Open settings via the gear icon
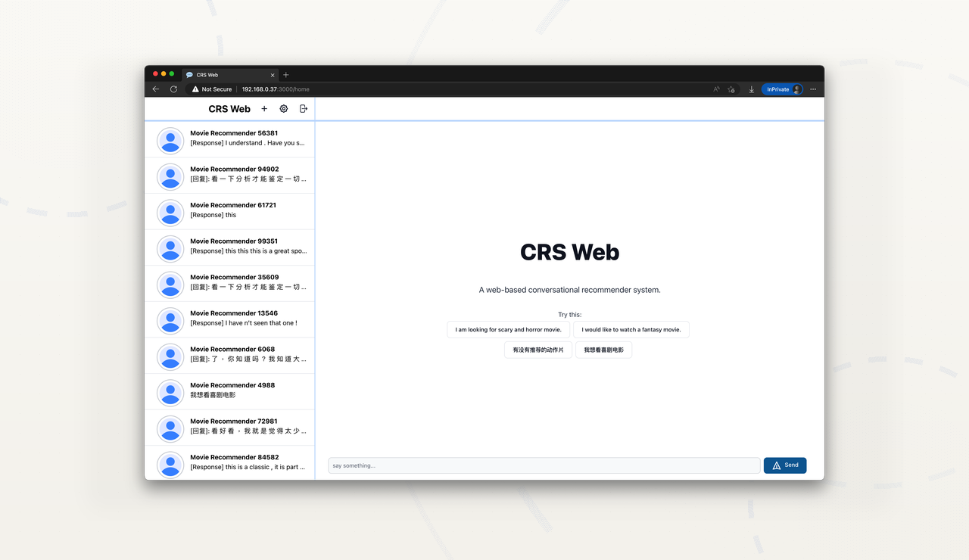The width and height of the screenshot is (969, 560). coord(284,109)
